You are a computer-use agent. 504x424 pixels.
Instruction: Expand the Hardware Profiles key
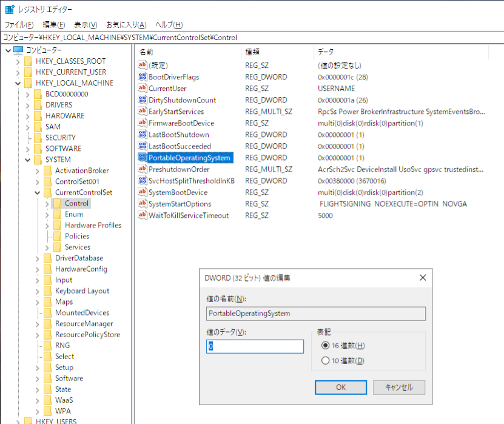click(47, 226)
